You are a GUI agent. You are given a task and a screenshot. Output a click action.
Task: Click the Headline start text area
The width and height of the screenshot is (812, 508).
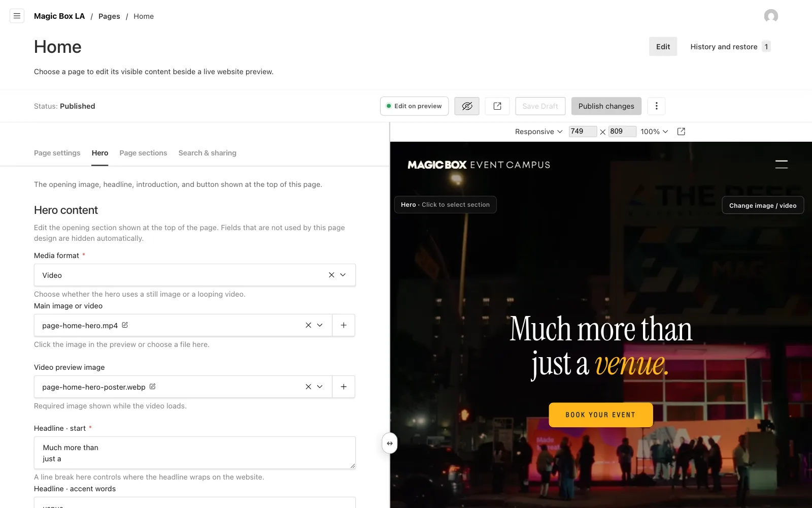[195, 453]
